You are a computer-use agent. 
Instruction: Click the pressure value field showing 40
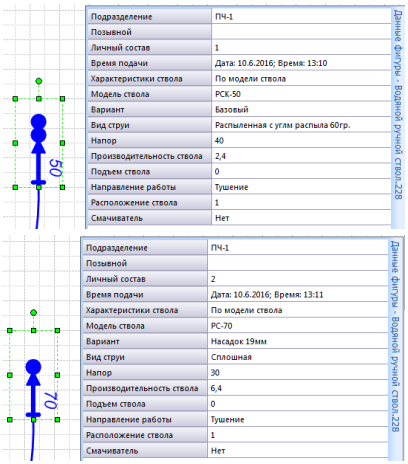coord(301,141)
